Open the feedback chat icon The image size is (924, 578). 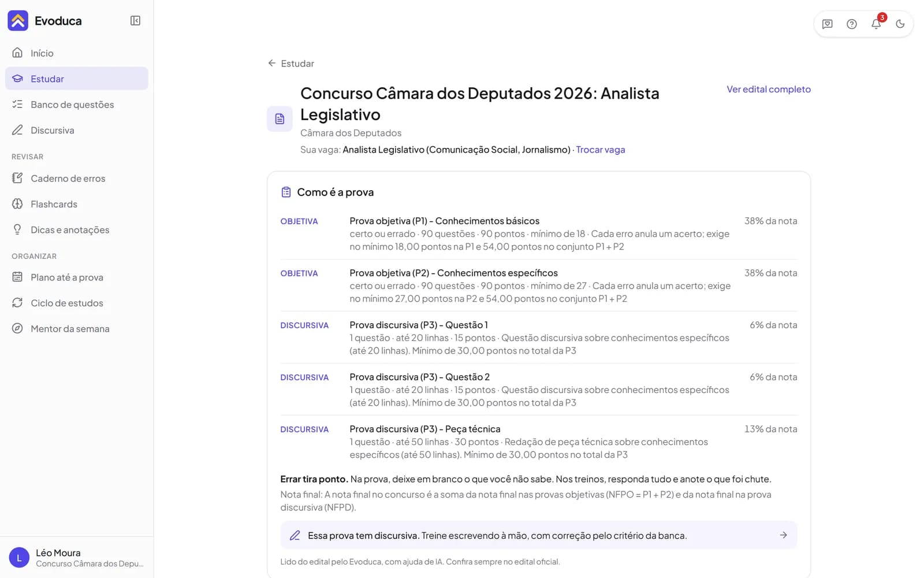(828, 24)
